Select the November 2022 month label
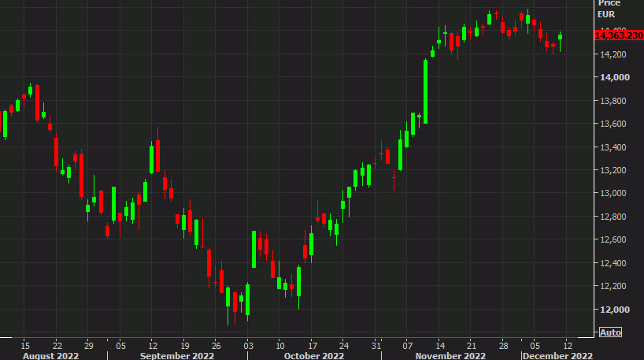The width and height of the screenshot is (644, 360). pyautogui.click(x=450, y=355)
